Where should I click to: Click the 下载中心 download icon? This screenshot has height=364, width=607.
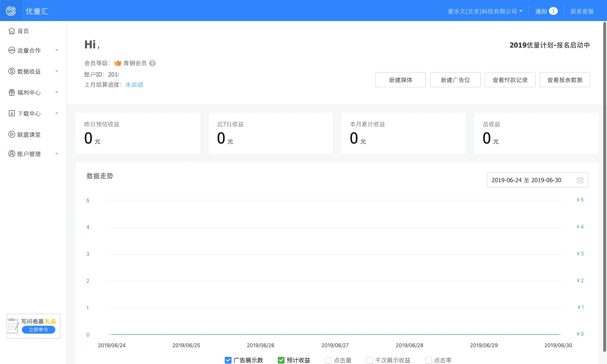[12, 114]
